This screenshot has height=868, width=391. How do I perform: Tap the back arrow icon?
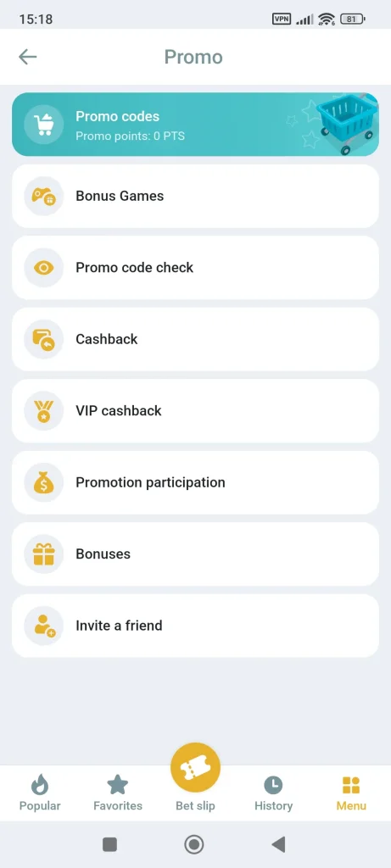(27, 57)
